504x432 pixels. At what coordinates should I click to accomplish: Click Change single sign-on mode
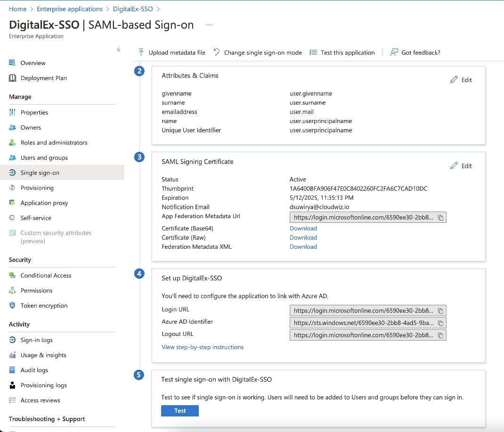pyautogui.click(x=258, y=53)
